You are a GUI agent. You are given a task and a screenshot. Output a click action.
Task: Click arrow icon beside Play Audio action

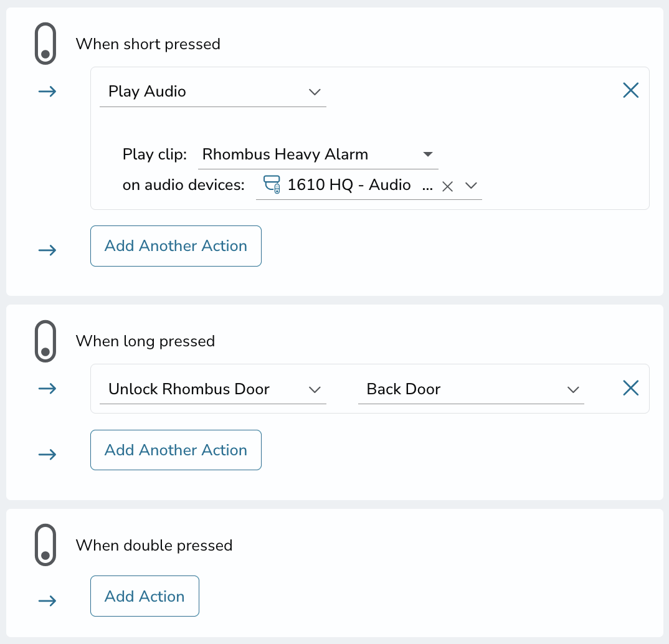tap(47, 92)
